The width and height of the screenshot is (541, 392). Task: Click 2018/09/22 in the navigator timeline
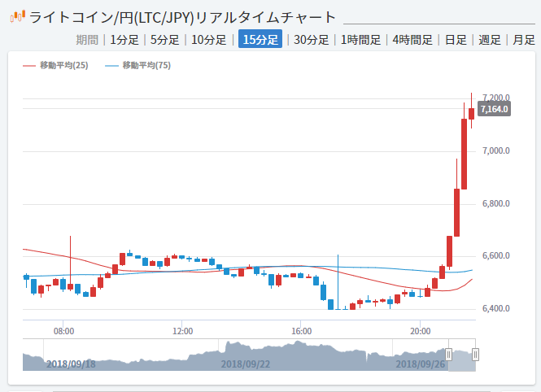point(245,364)
